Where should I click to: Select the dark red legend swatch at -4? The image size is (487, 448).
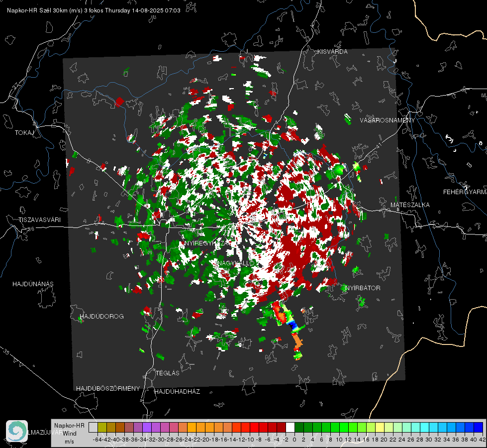tap(281, 428)
